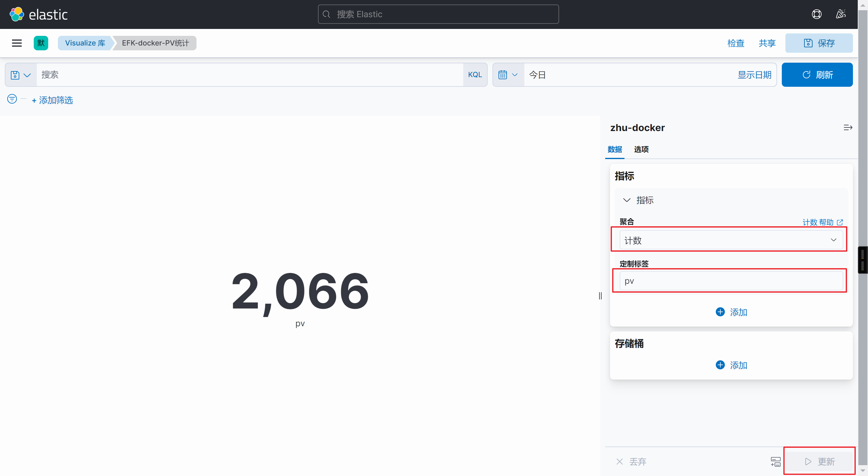
Task: Collapse the 指标 metric section
Action: (x=626, y=200)
